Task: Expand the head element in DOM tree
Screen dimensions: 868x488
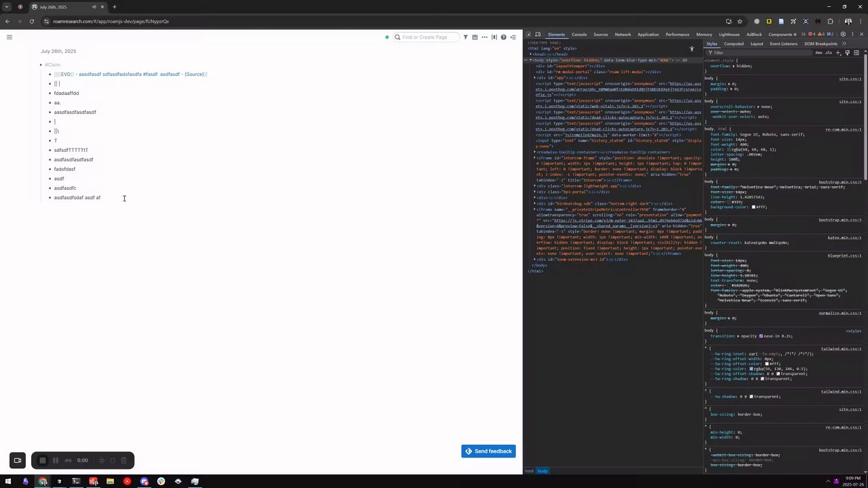Action: (x=531, y=54)
